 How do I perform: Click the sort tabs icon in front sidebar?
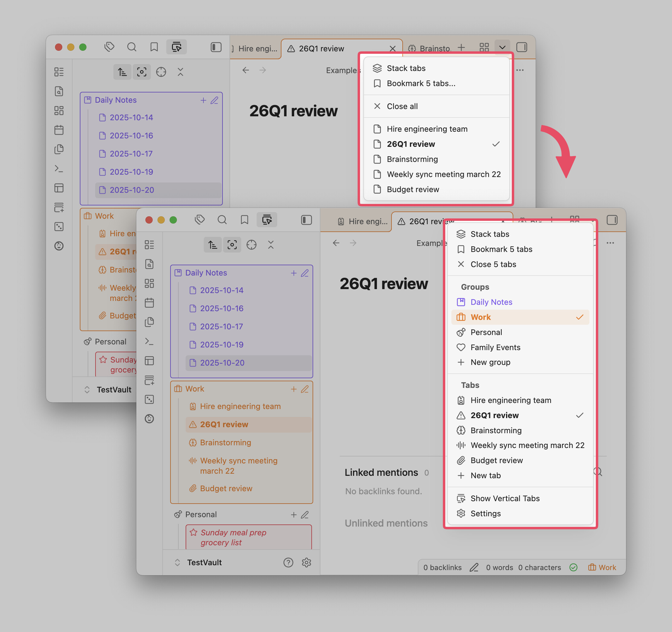pos(213,245)
